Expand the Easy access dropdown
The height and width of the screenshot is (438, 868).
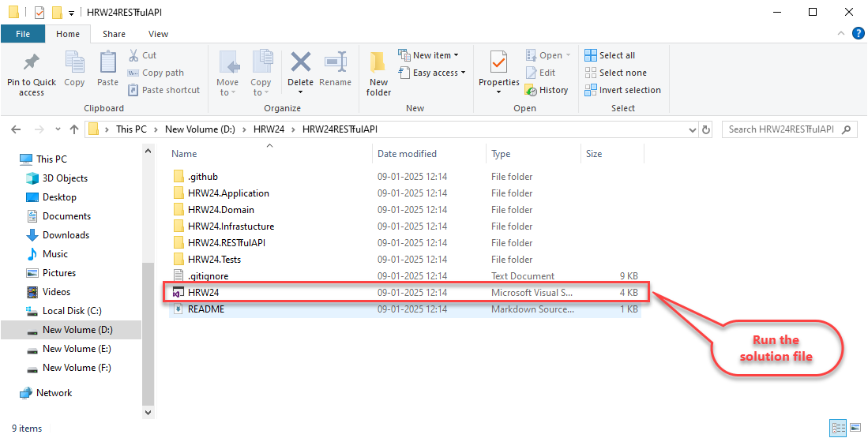[439, 73]
